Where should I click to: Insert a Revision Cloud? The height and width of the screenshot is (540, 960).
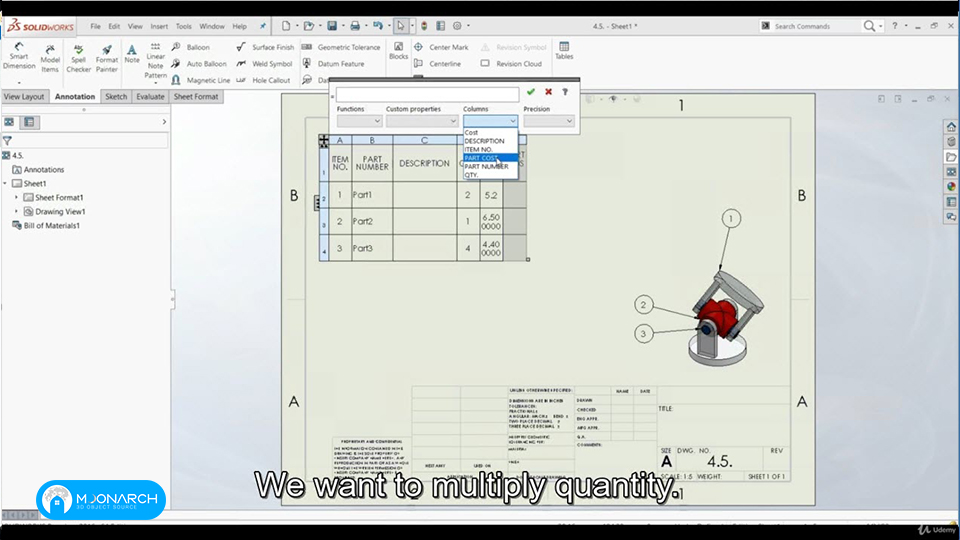click(511, 64)
